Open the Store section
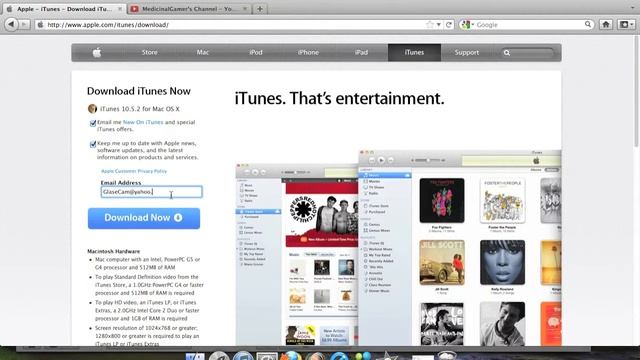 pos(149,52)
